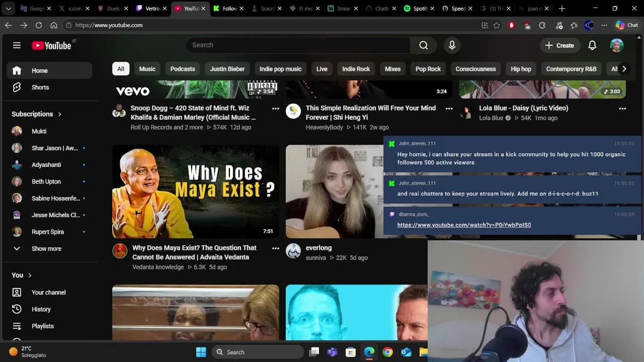
Task: Click browser home icon
Action: [x=54, y=25]
